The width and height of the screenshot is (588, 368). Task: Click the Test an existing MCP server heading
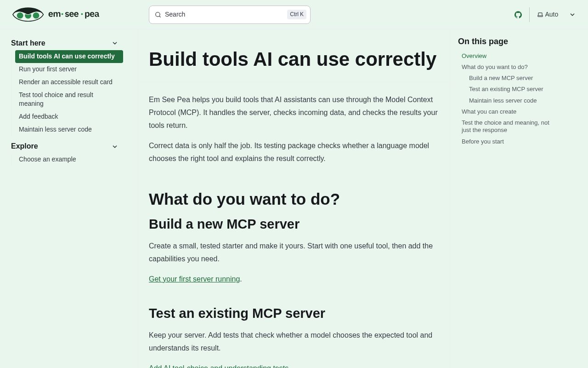click(x=237, y=313)
